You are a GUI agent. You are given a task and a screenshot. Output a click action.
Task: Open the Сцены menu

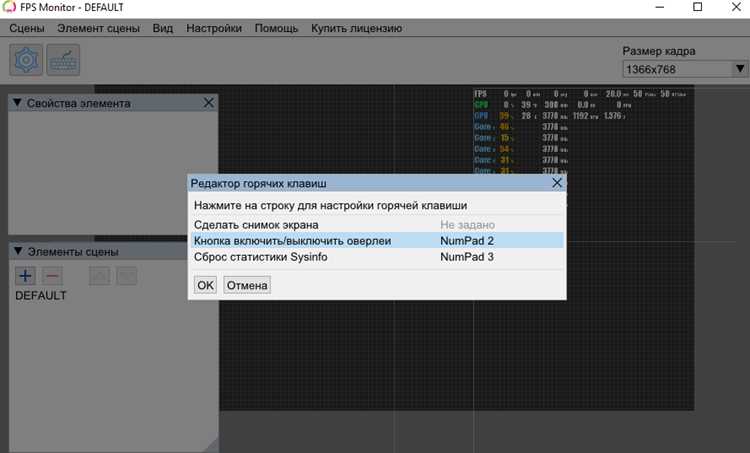[x=27, y=28]
